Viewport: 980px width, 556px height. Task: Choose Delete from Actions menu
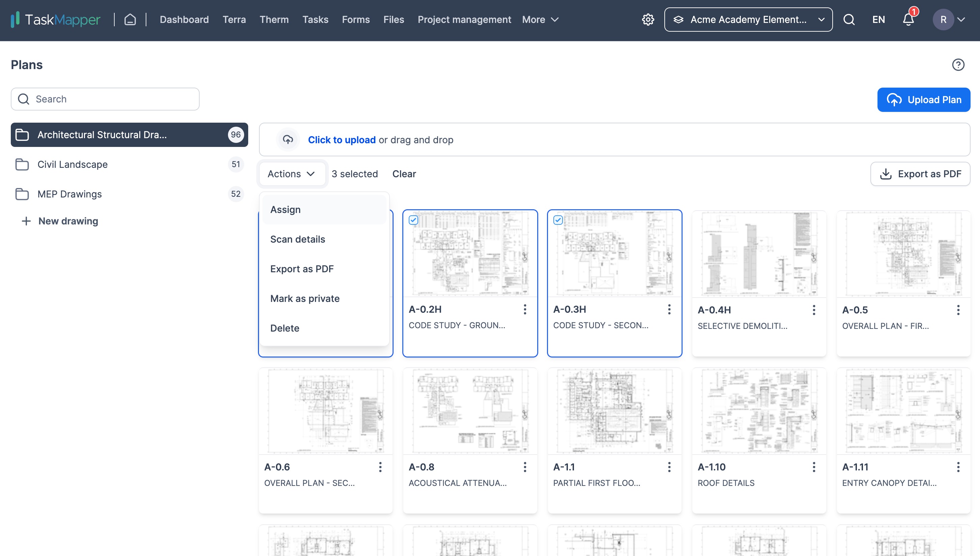pyautogui.click(x=324, y=329)
